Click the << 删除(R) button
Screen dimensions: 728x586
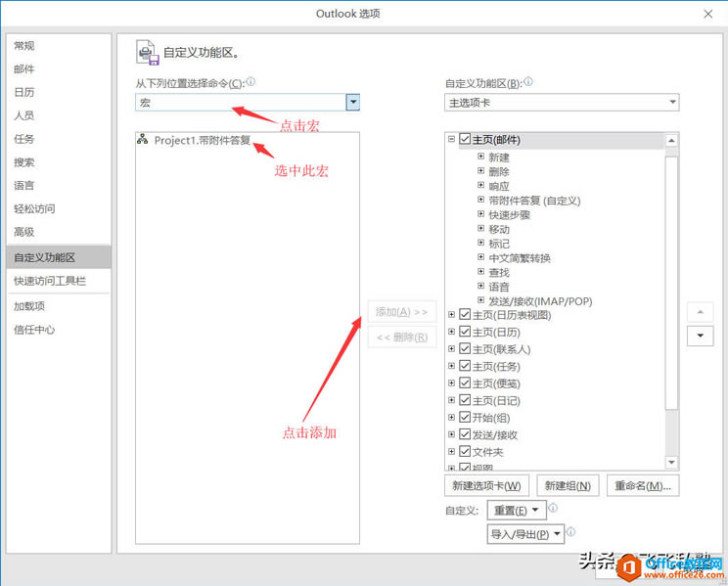click(x=402, y=338)
